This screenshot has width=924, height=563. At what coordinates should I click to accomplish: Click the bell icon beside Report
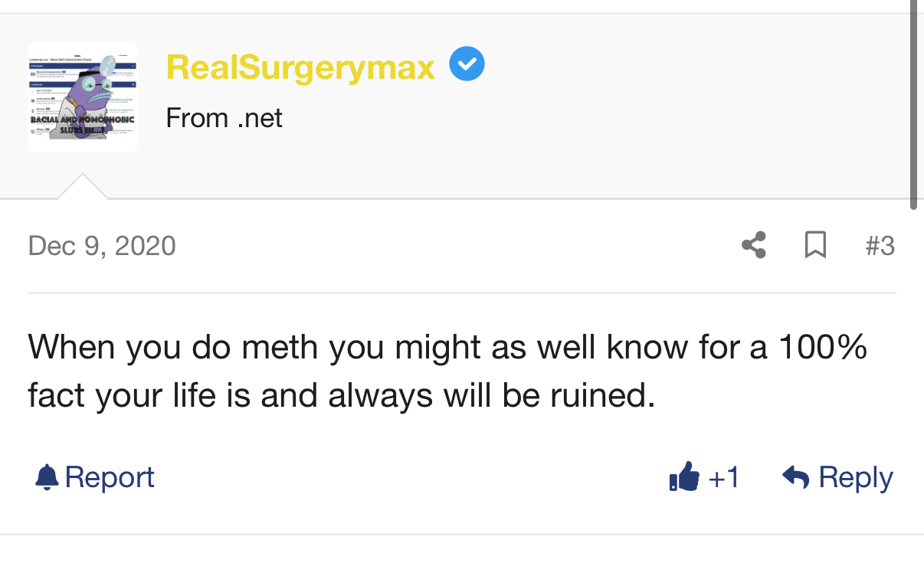point(47,477)
